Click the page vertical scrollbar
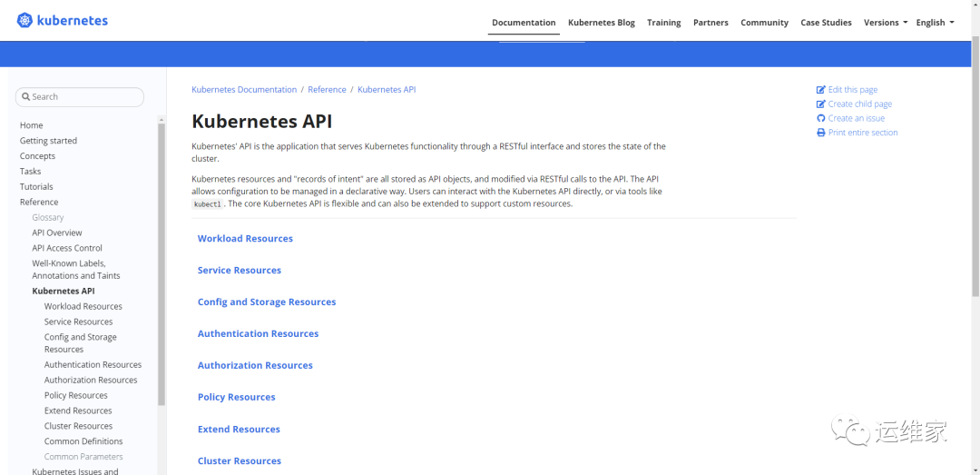The height and width of the screenshot is (475, 980). point(975,166)
